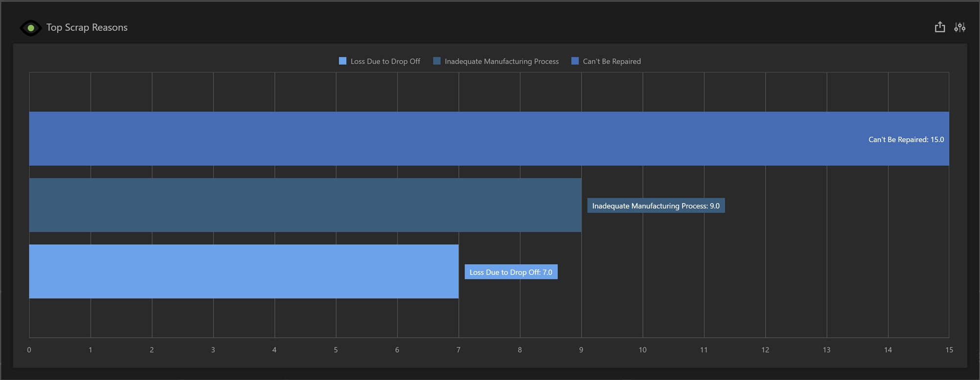
Task: Click the green eye icon beside the title
Action: pos(30,28)
